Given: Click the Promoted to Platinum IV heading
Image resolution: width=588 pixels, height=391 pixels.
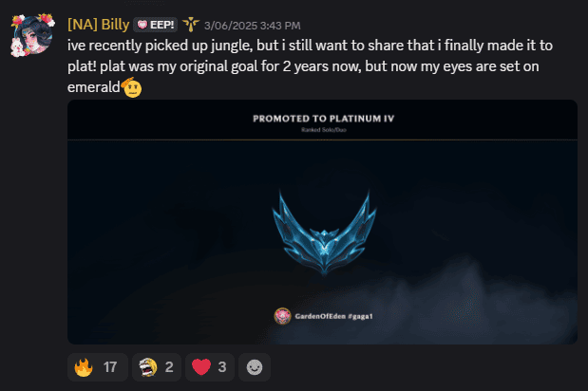Looking at the screenshot, I should 324,119.
